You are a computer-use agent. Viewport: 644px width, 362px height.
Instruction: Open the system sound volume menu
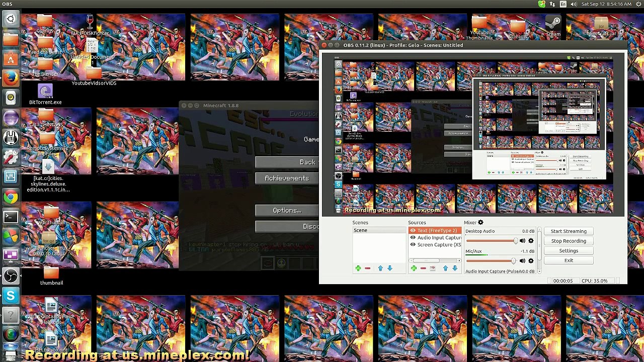(574, 4)
